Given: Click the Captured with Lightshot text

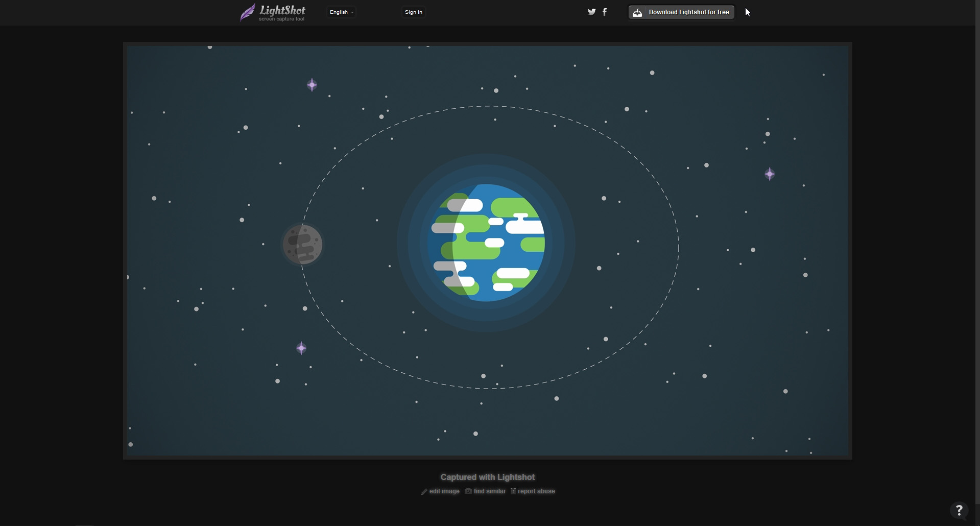Looking at the screenshot, I should [488, 477].
